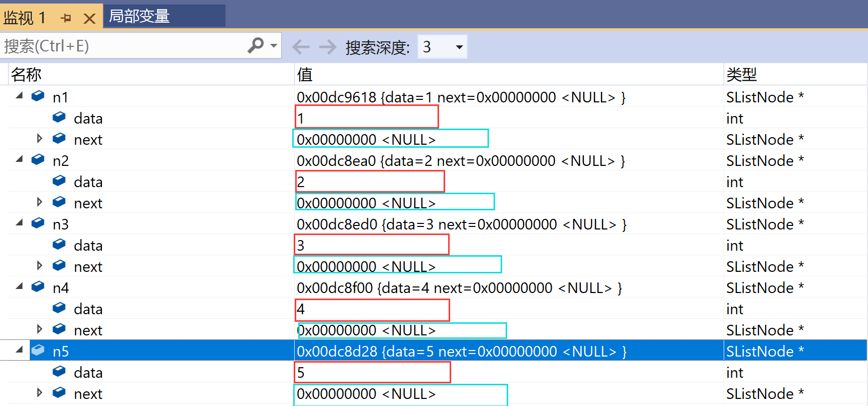Viewport: 868px width, 406px height.
Task: Go to previous search result arrow
Action: (301, 47)
